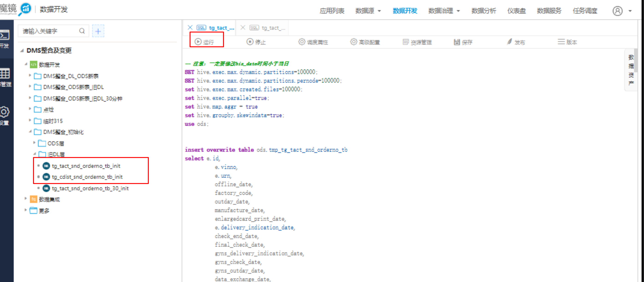
Task: Click the Save (保存) disk icon
Action: tap(457, 42)
